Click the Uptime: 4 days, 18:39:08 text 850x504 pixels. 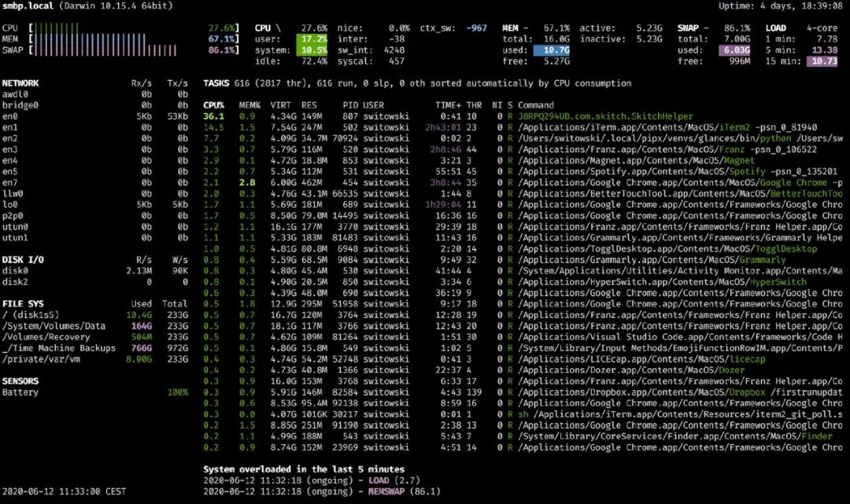[781, 6]
